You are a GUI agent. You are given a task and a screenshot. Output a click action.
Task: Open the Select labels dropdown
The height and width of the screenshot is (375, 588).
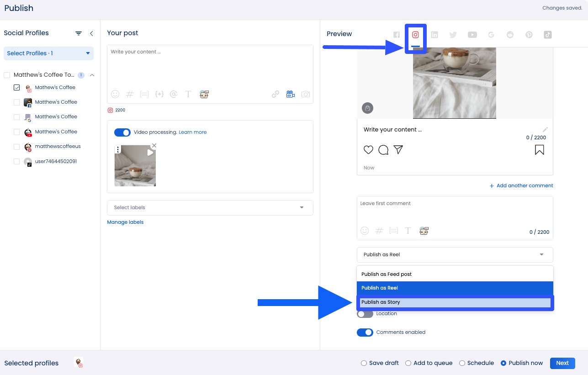[210, 207]
